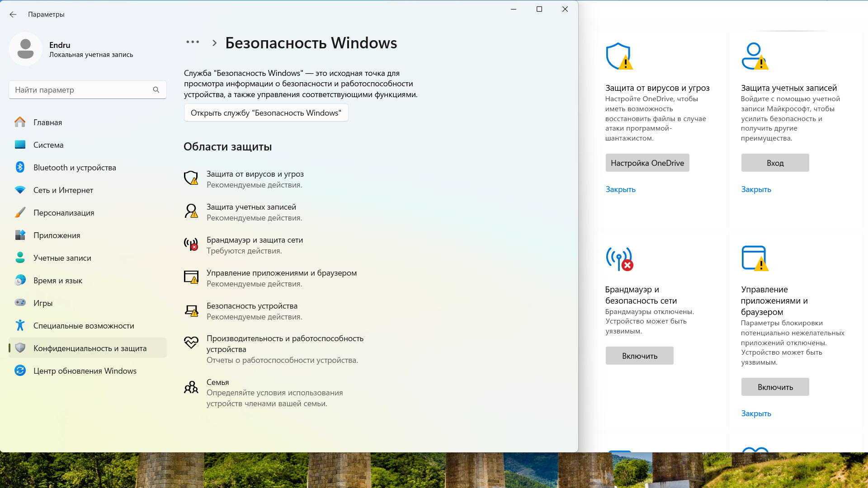This screenshot has width=868, height=488.
Task: Expand the breadcrumb three-dots menu
Action: (193, 42)
